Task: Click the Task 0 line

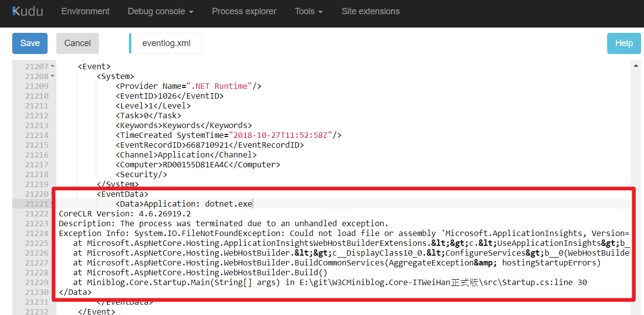Action: 149,116
